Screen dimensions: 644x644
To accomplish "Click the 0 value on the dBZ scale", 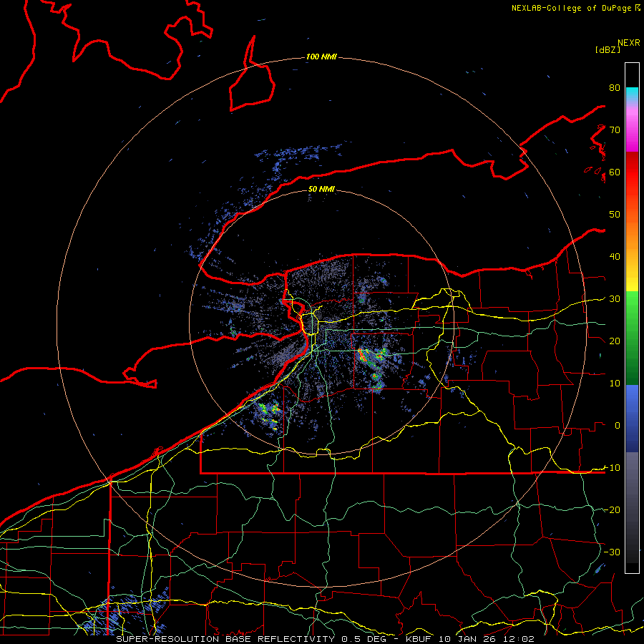I will (x=618, y=426).
